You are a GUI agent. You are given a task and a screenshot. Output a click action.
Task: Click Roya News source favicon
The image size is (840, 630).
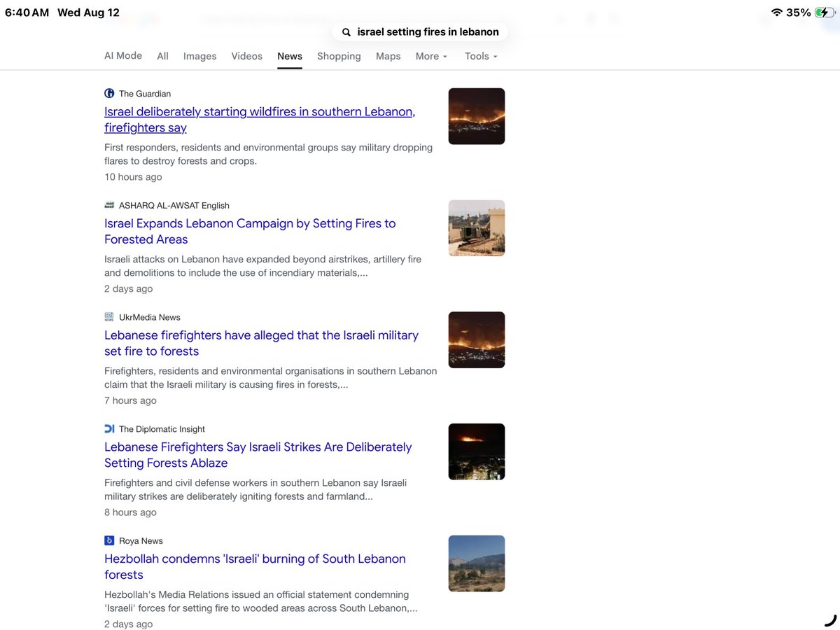(x=109, y=540)
